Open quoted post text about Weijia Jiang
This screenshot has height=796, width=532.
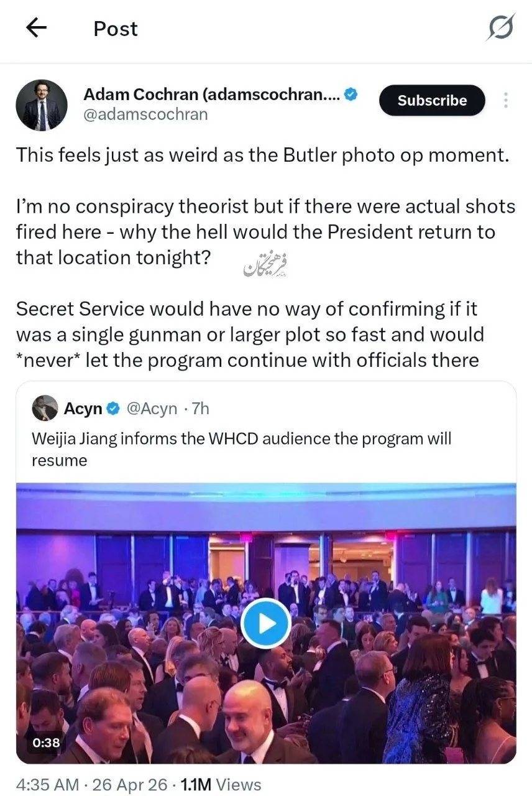pos(241,449)
